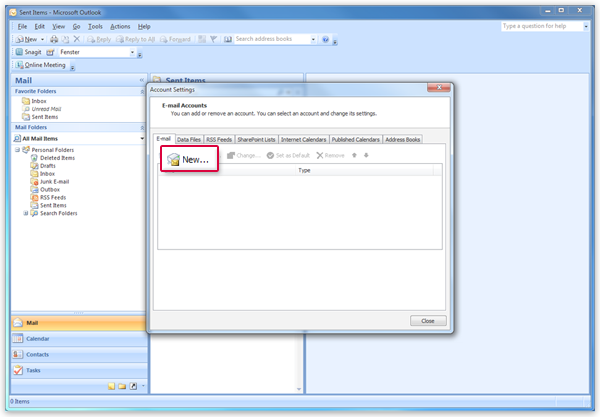Click the Snagit capture profile icon beside Fenster
600x417 pixels.
point(50,52)
